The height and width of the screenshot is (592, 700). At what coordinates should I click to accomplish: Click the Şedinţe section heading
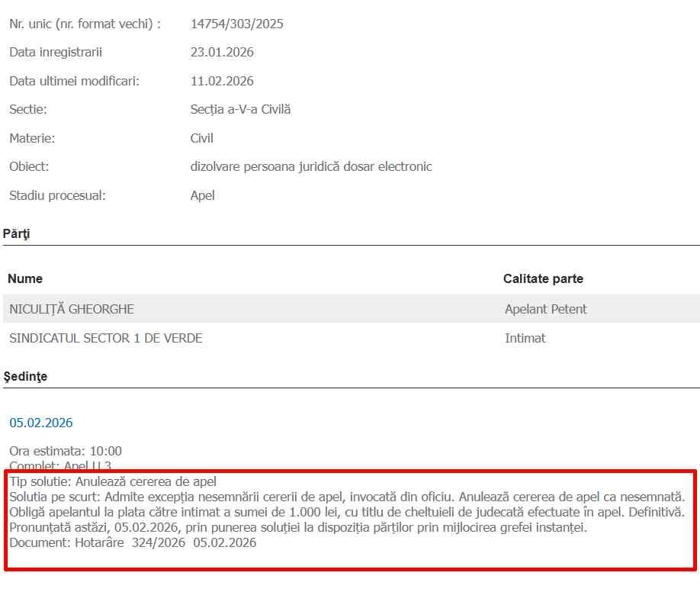tap(25, 376)
